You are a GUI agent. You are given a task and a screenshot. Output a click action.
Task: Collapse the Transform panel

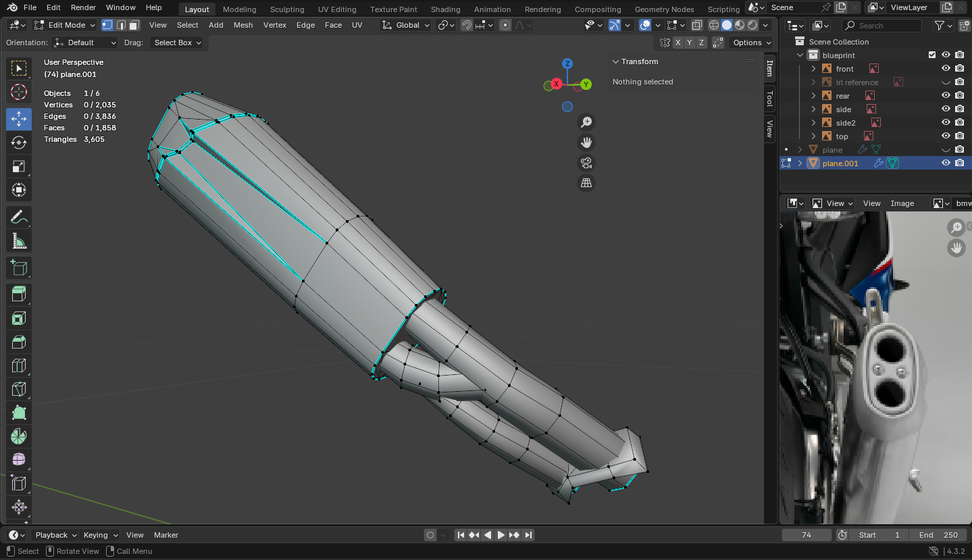coord(615,61)
